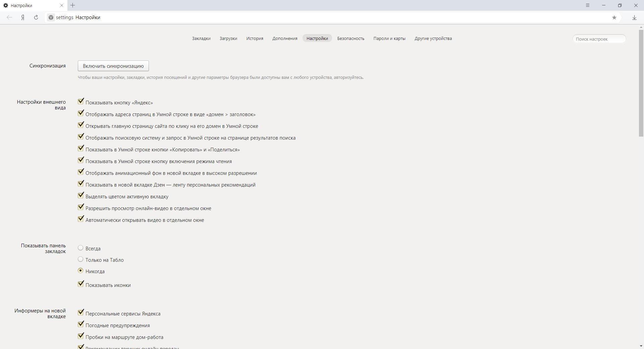Screen dimensions: 644x349
Task: Click the sync hint text about авторизуйтесь
Action: pyautogui.click(x=221, y=78)
